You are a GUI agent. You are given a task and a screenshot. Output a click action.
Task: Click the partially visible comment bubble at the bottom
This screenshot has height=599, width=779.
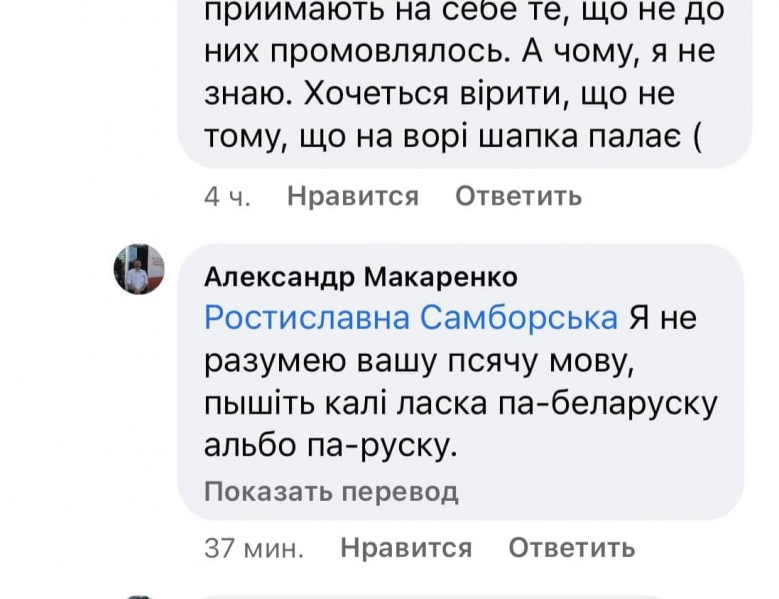pyautogui.click(x=460, y=596)
